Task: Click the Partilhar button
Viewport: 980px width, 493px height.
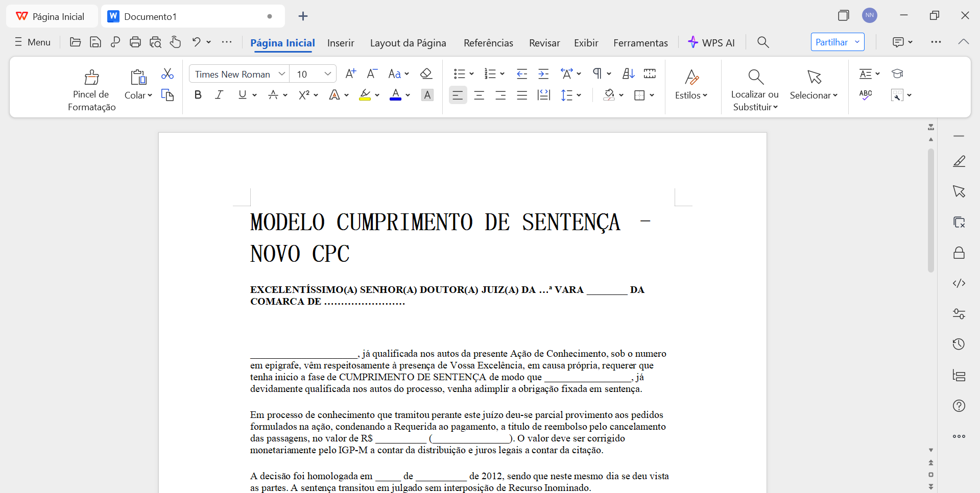Action: click(833, 42)
